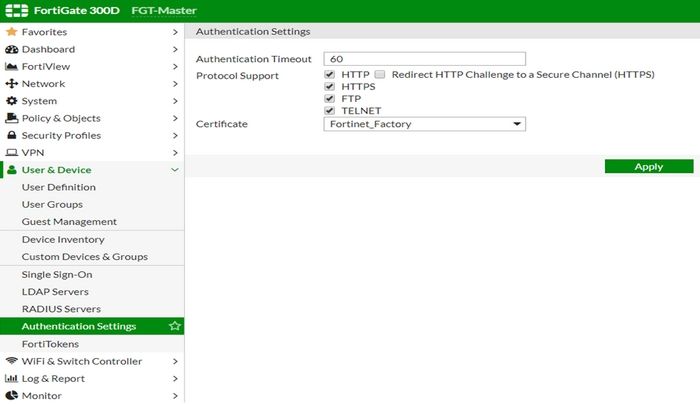700x404 pixels.
Task: Click the Apply button
Action: [x=648, y=167]
